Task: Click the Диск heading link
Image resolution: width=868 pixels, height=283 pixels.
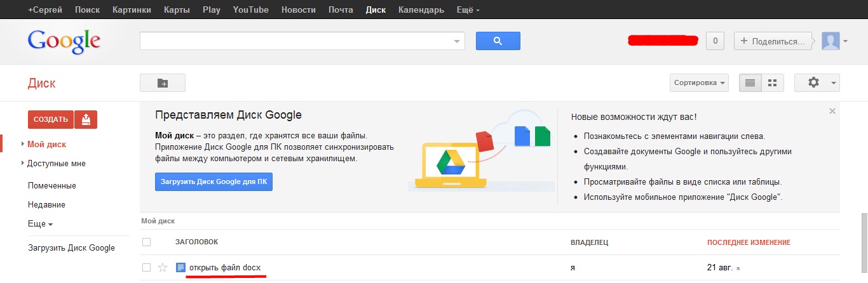Action: tap(42, 83)
